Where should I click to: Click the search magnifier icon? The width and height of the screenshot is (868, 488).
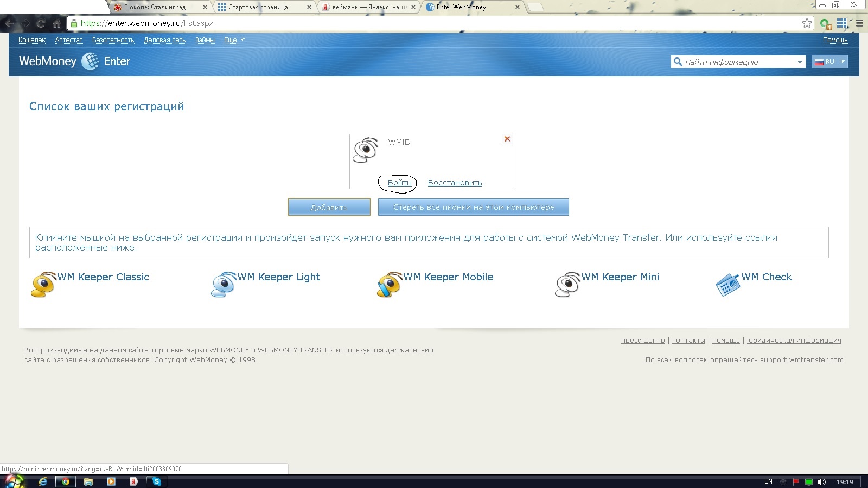678,62
